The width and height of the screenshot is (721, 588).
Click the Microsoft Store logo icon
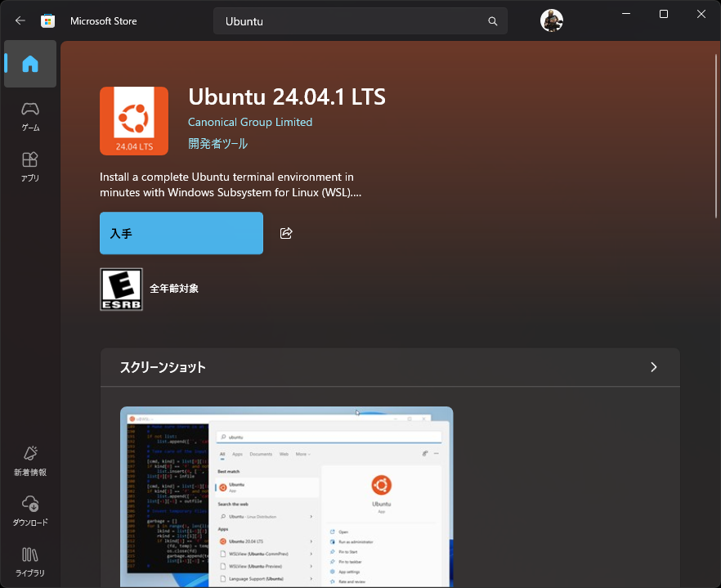48,20
